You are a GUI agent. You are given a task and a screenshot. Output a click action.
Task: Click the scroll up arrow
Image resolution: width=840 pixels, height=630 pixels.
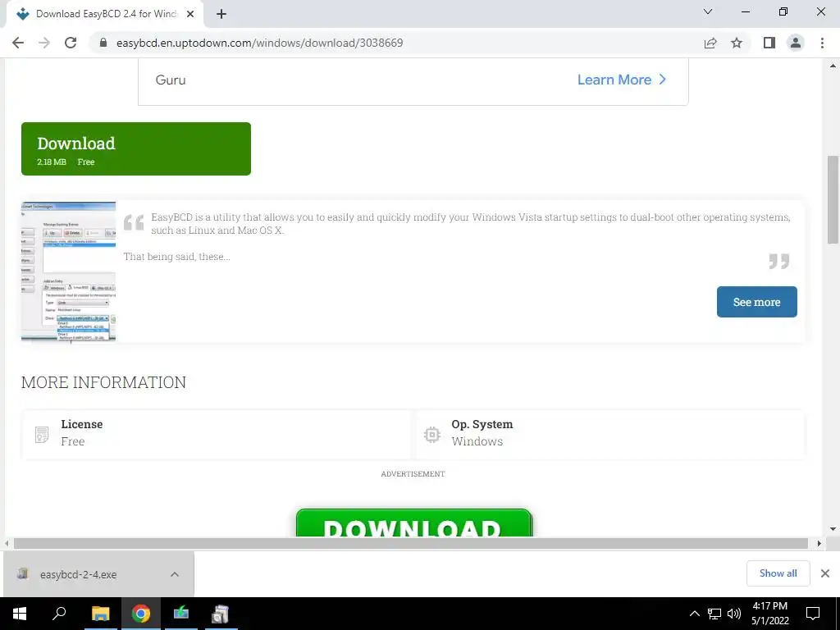click(833, 66)
